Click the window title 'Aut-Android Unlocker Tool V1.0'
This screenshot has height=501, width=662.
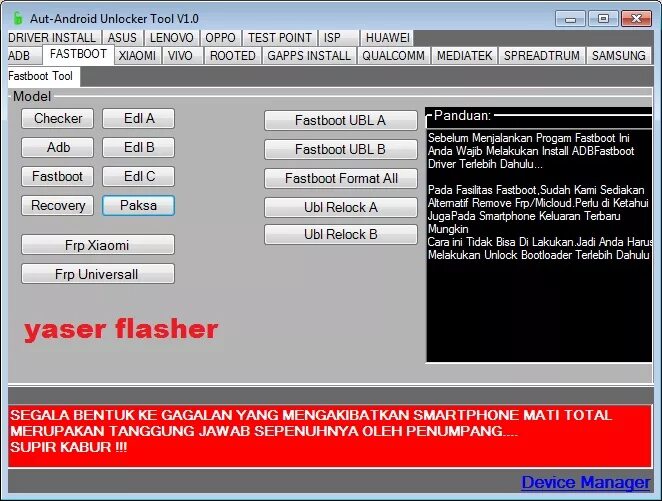114,19
